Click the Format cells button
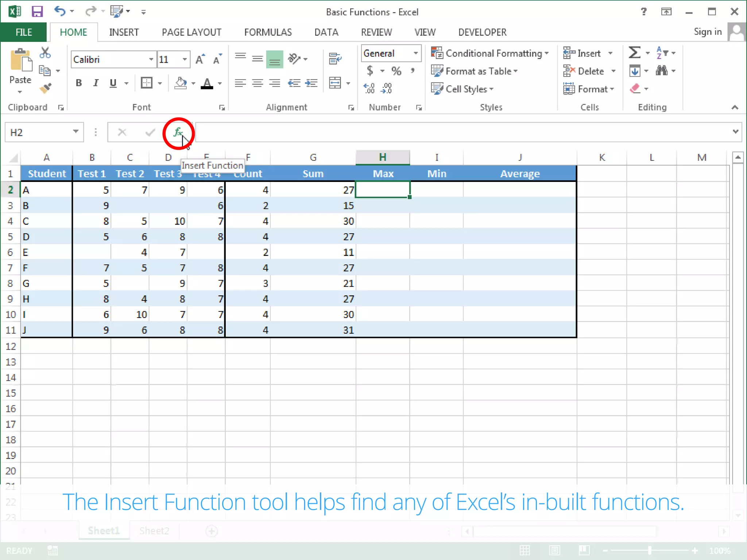Image resolution: width=747 pixels, height=560 pixels. click(589, 89)
